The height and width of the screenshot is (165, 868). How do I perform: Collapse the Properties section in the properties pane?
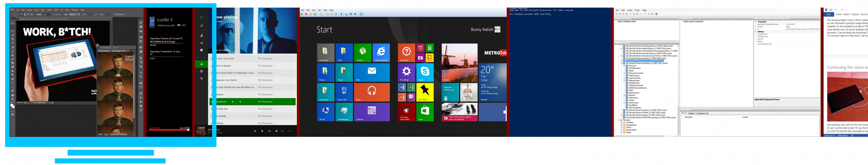point(755,22)
